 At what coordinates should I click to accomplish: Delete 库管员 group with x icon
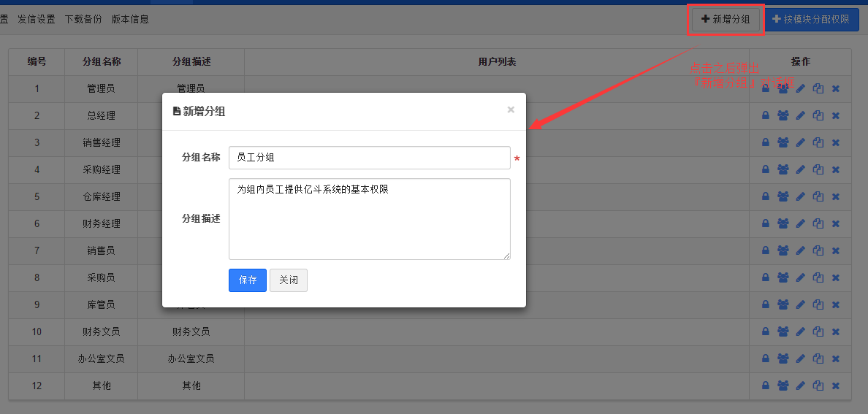click(x=836, y=304)
